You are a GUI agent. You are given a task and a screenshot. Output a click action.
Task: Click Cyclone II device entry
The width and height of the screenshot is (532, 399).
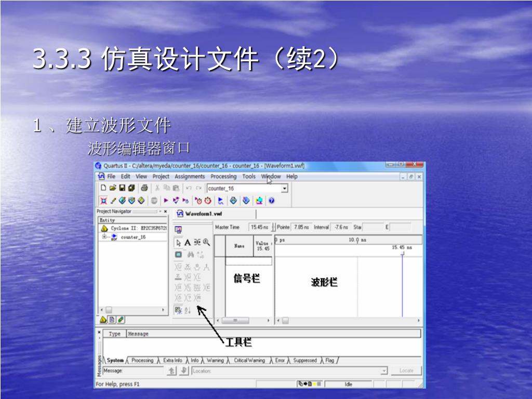[138, 229]
